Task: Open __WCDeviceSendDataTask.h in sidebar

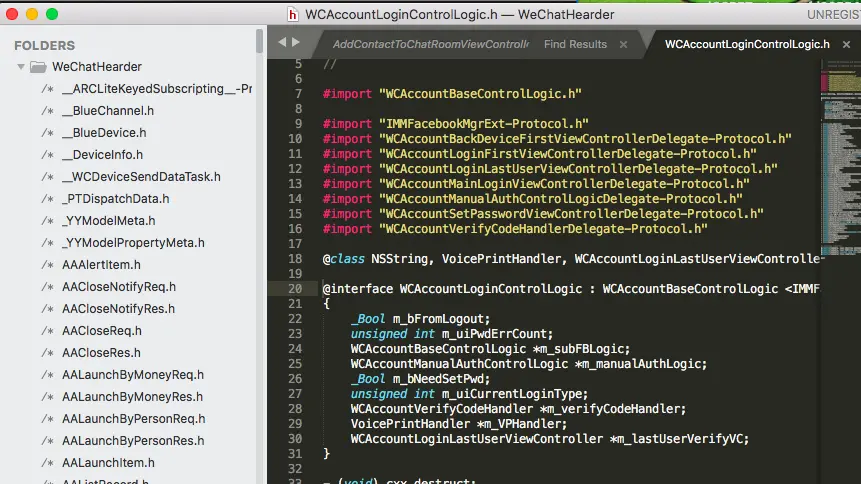Action: pyautogui.click(x=141, y=177)
